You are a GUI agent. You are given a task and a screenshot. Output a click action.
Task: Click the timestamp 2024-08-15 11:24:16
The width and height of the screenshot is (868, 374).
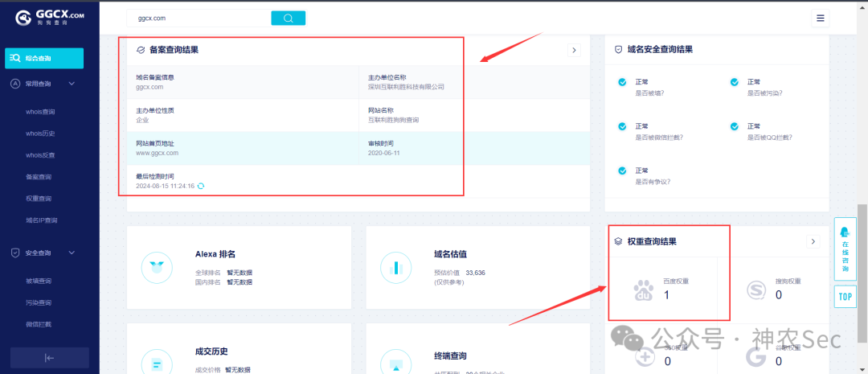pos(165,186)
